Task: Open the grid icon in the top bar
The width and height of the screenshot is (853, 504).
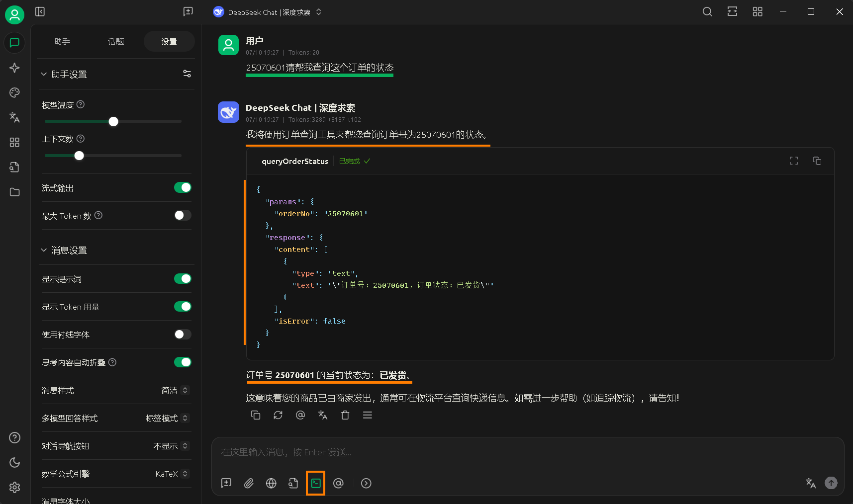Action: [x=758, y=11]
